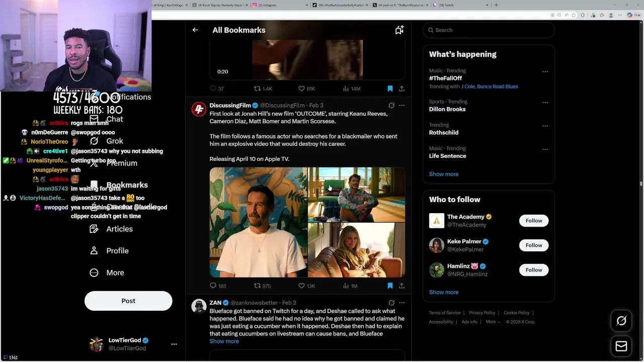The width and height of the screenshot is (644, 362).
Task: Follow Hamlinz
Action: 534,270
